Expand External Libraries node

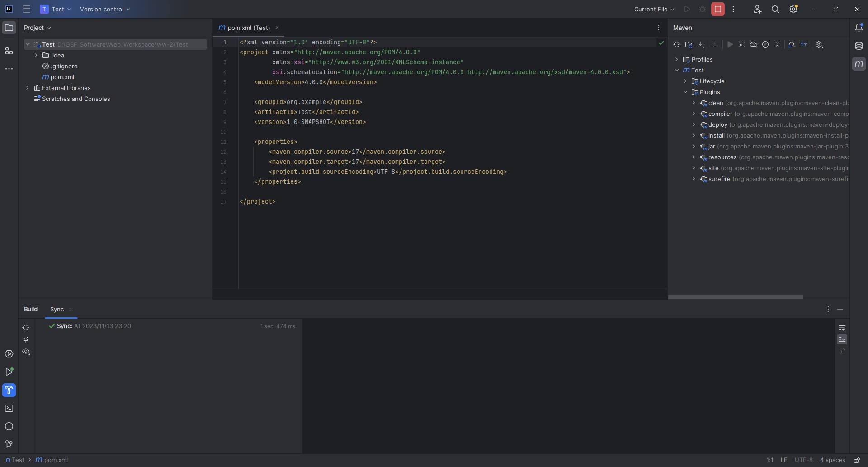coord(28,88)
